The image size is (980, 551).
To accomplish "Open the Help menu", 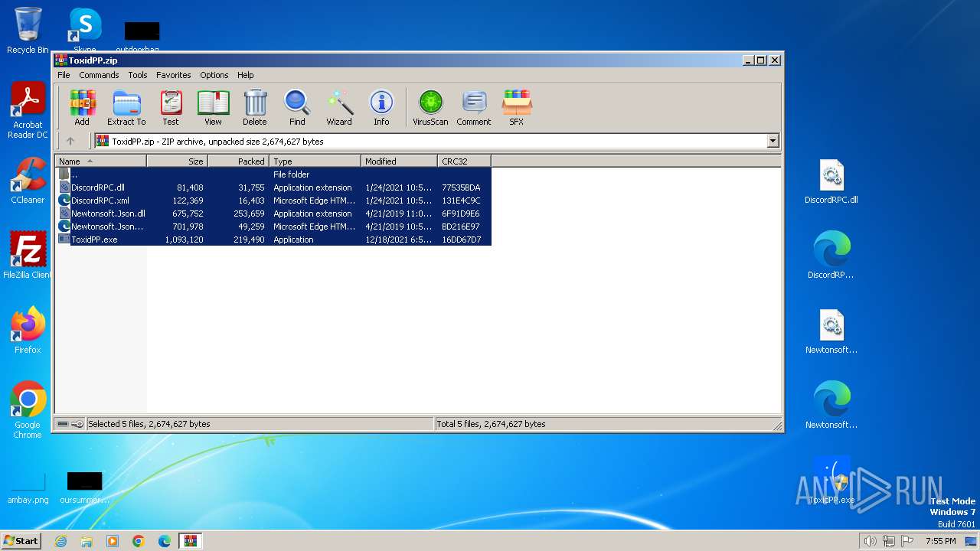I will point(245,75).
